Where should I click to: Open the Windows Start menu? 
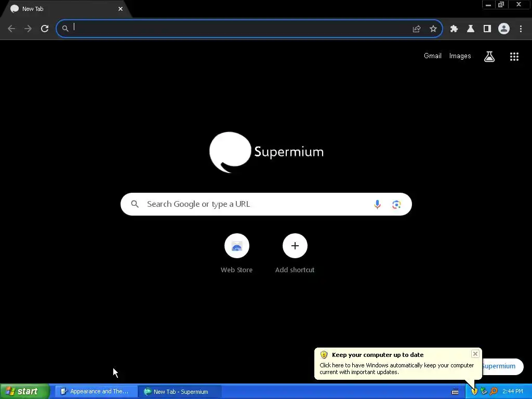pyautogui.click(x=24, y=392)
